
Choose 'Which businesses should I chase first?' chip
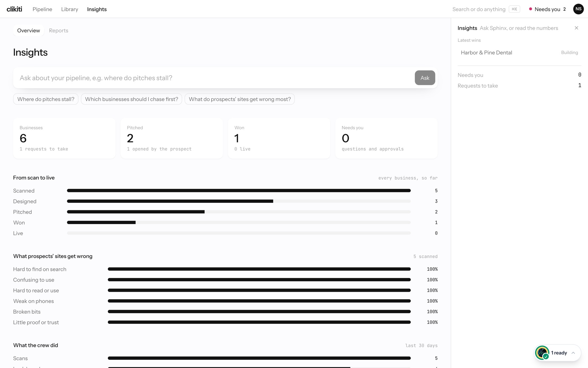[131, 99]
